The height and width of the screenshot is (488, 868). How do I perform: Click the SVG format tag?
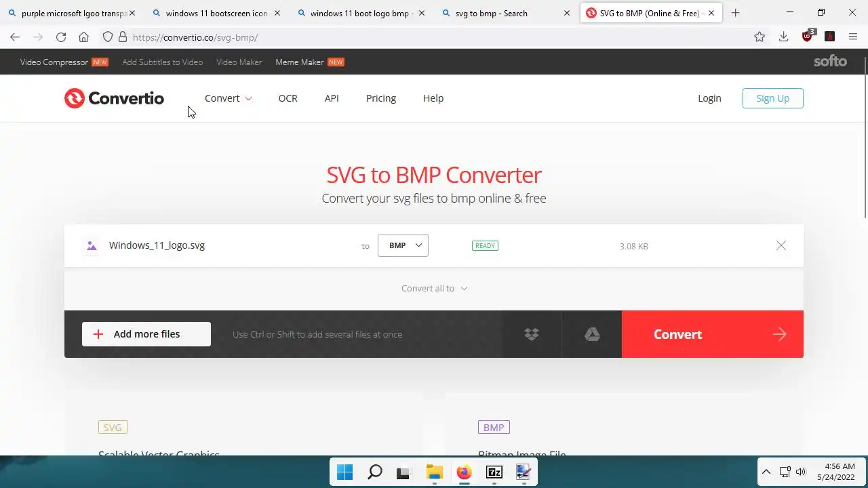click(113, 428)
